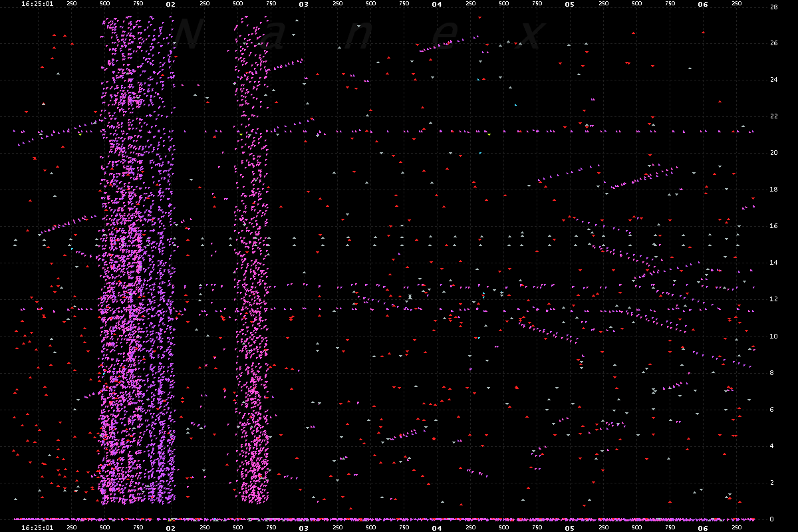Select the 06 second marker on top axis
The height and width of the screenshot is (532, 798).
click(703, 4)
